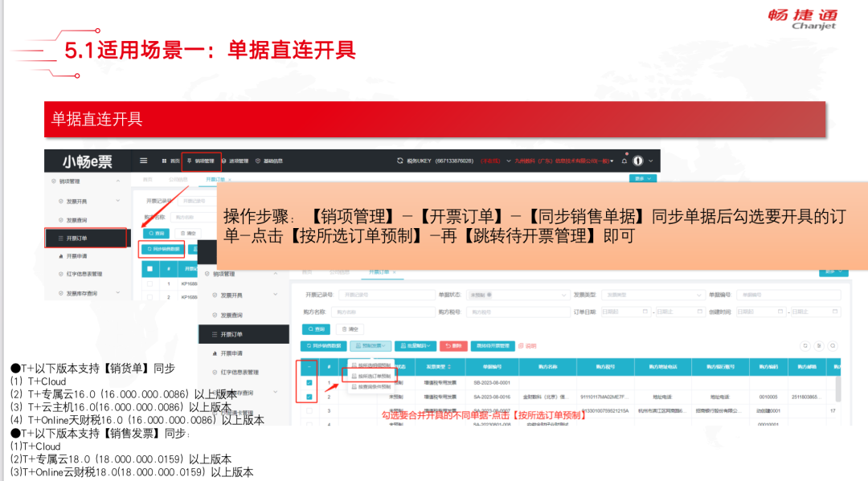Click the hamburger menu icon in 小畅e票 header
The image size is (868, 481).
143,161
